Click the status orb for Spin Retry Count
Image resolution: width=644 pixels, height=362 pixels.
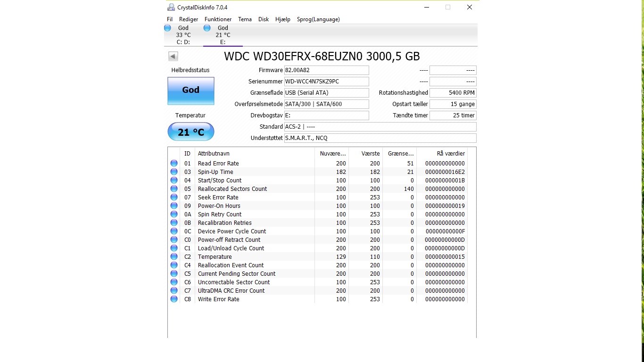click(x=174, y=214)
